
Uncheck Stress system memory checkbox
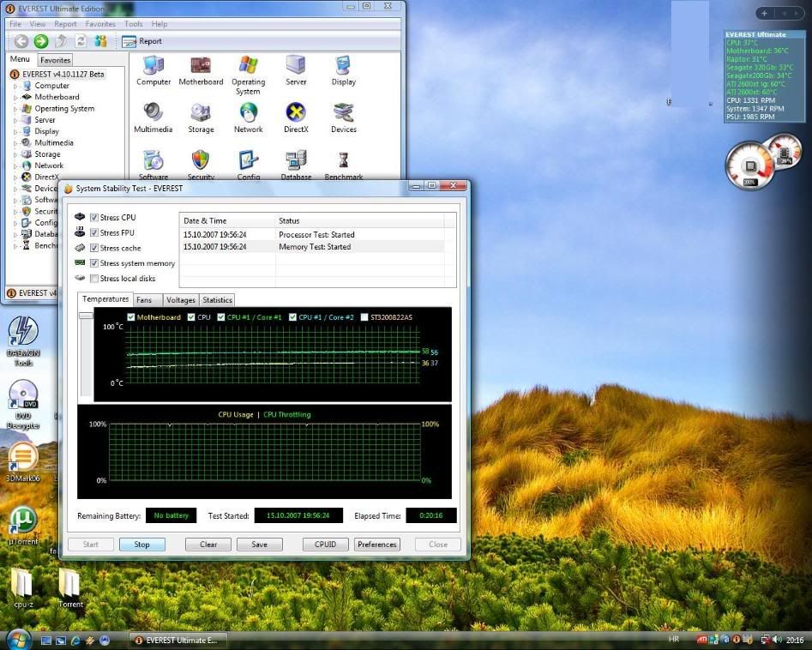click(x=94, y=263)
